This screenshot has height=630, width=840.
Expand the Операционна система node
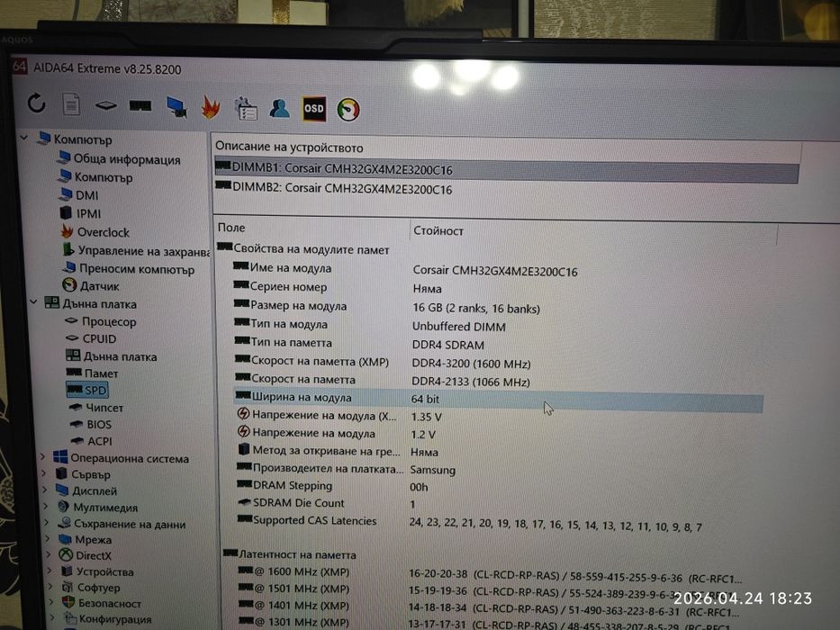43,457
